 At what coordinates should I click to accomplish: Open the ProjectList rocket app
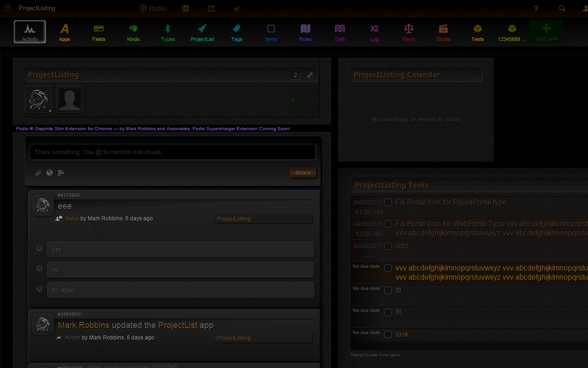202,32
